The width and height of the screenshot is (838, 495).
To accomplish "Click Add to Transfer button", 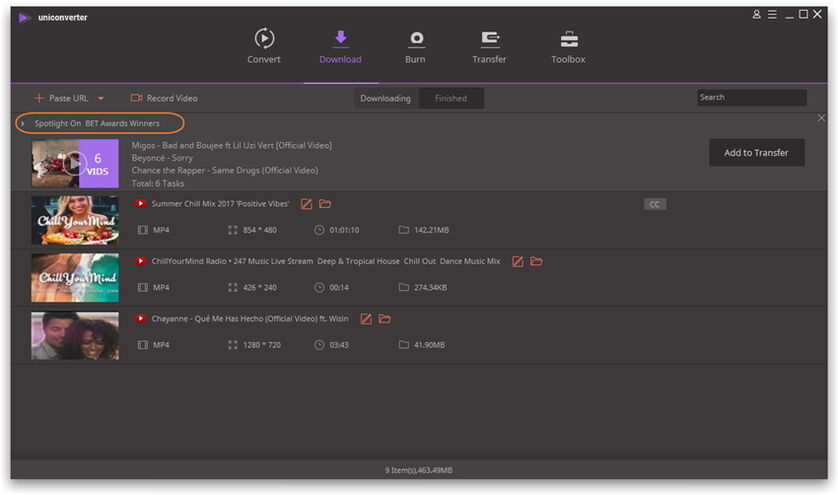I will click(756, 153).
